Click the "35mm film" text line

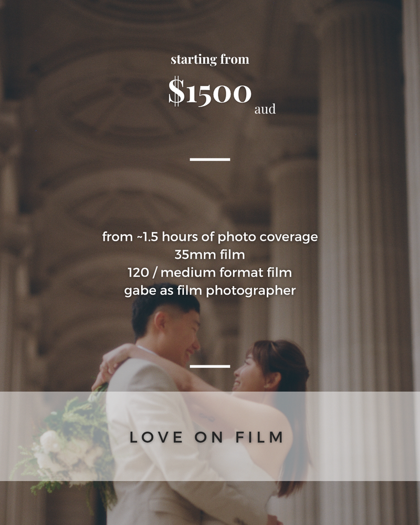209,255
